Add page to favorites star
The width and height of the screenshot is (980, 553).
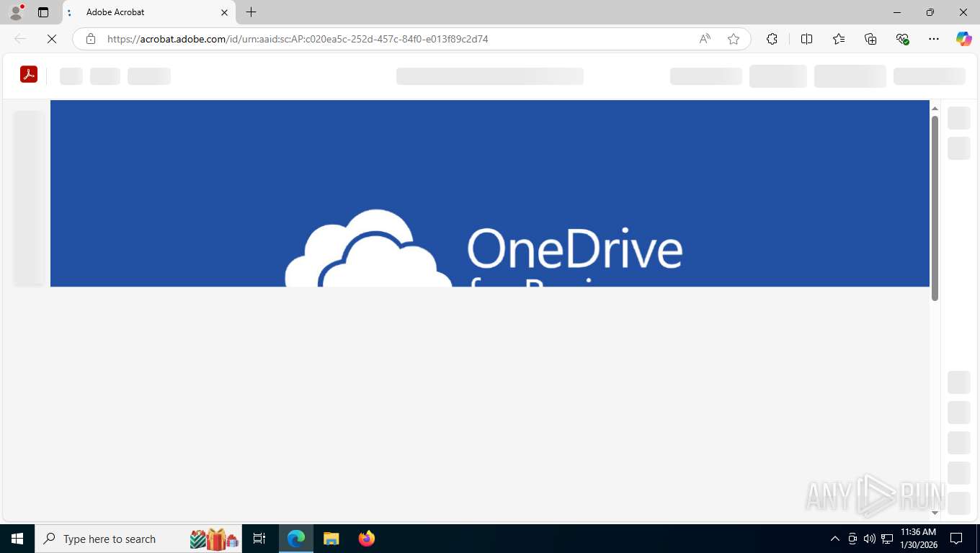pos(734,39)
